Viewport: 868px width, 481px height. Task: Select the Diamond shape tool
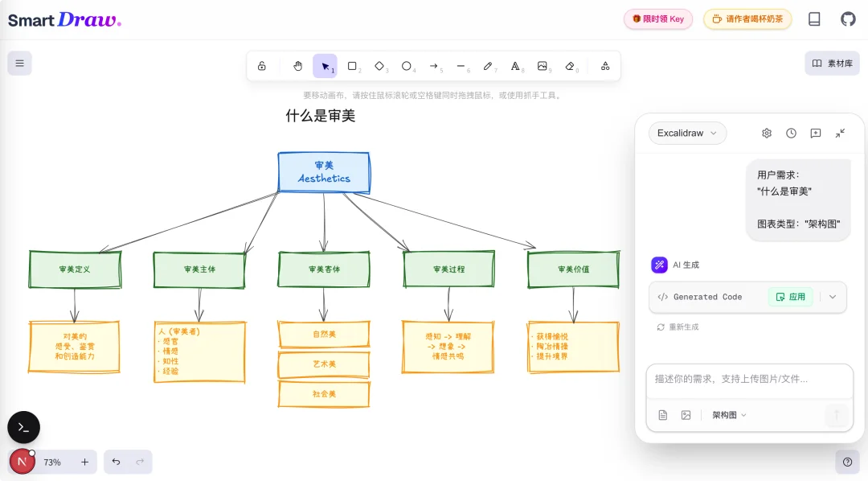tap(379, 66)
